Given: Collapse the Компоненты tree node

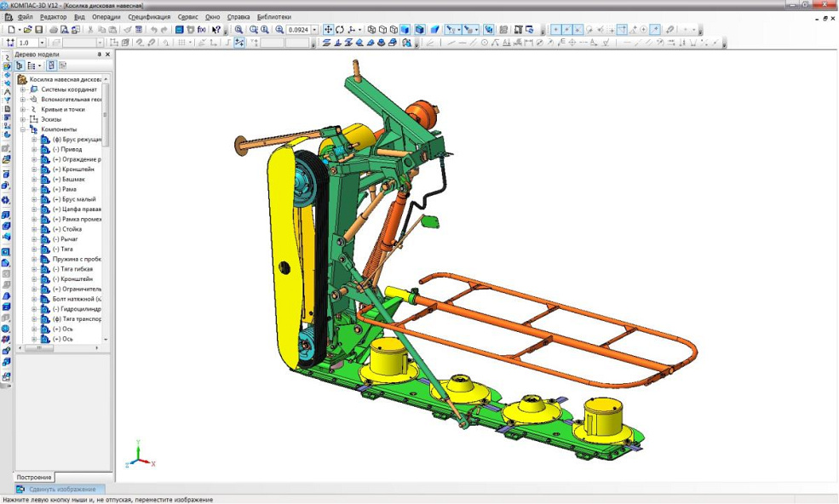Looking at the screenshot, I should [x=23, y=129].
